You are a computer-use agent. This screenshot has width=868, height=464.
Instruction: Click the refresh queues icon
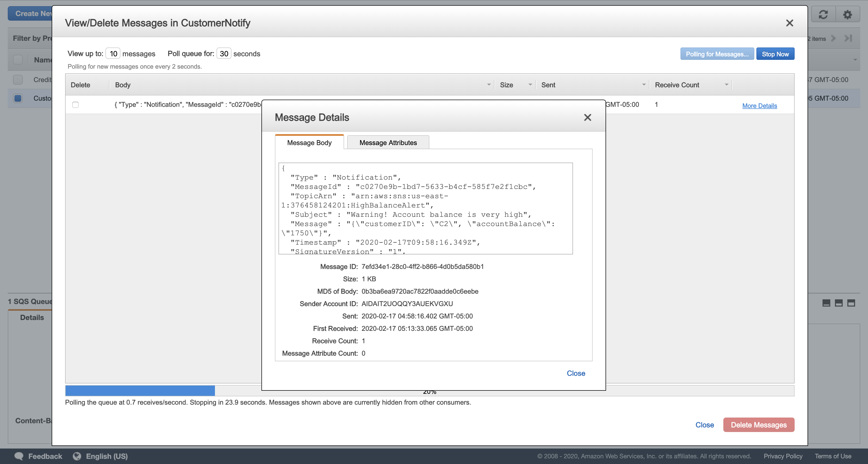tap(823, 14)
